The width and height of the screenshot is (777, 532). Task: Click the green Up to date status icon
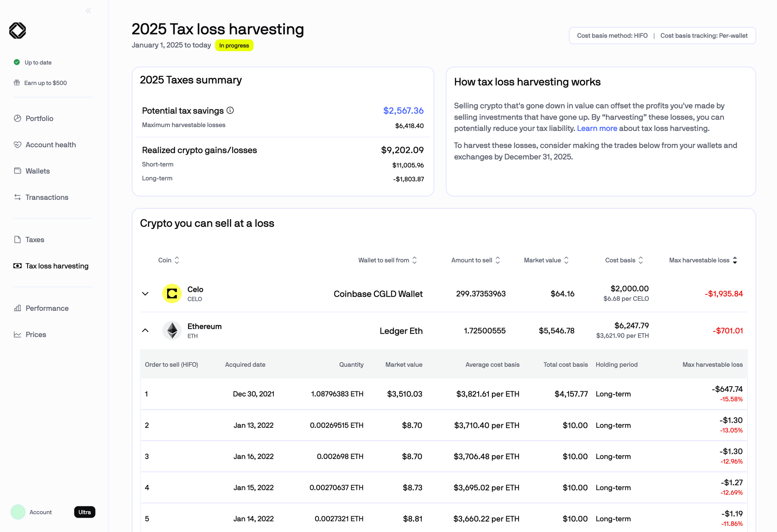[x=17, y=62]
